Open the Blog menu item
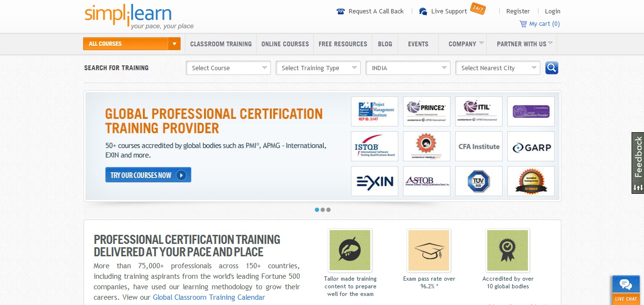The width and height of the screenshot is (644, 305). click(385, 44)
